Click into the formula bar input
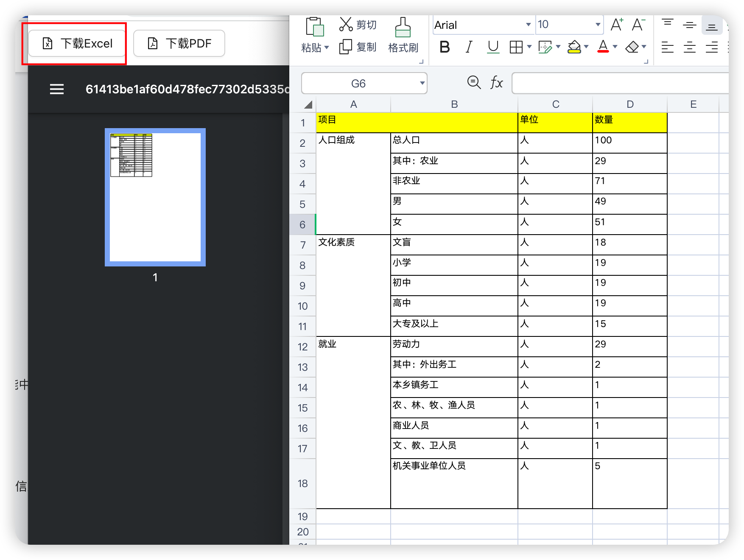 620,83
